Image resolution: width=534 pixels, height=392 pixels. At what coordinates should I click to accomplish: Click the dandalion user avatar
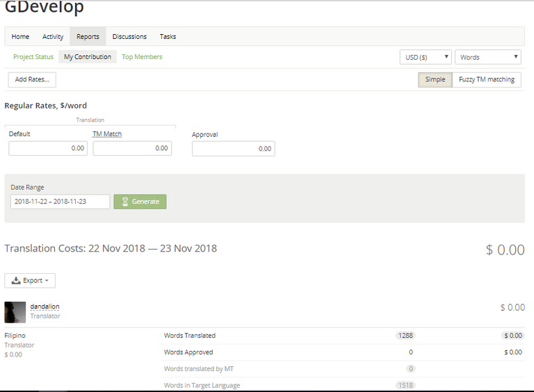click(x=15, y=312)
